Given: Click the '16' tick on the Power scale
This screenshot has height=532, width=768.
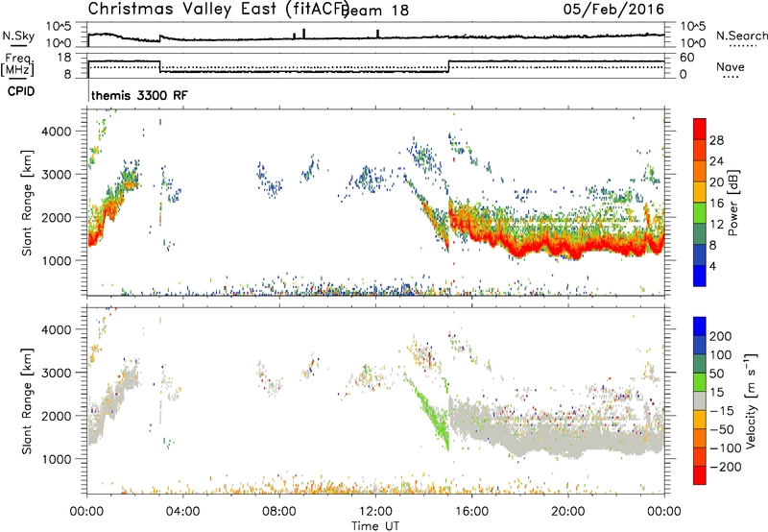Looking at the screenshot, I should (716, 204).
